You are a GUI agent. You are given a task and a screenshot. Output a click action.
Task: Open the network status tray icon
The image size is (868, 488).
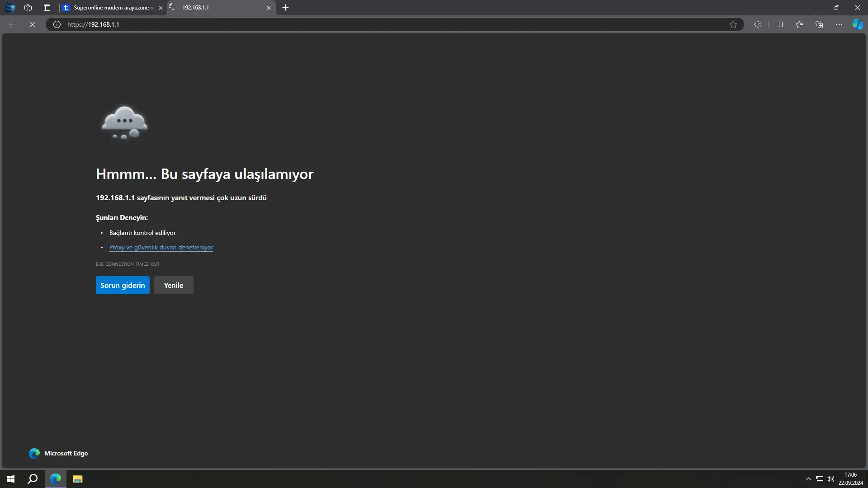(x=819, y=479)
